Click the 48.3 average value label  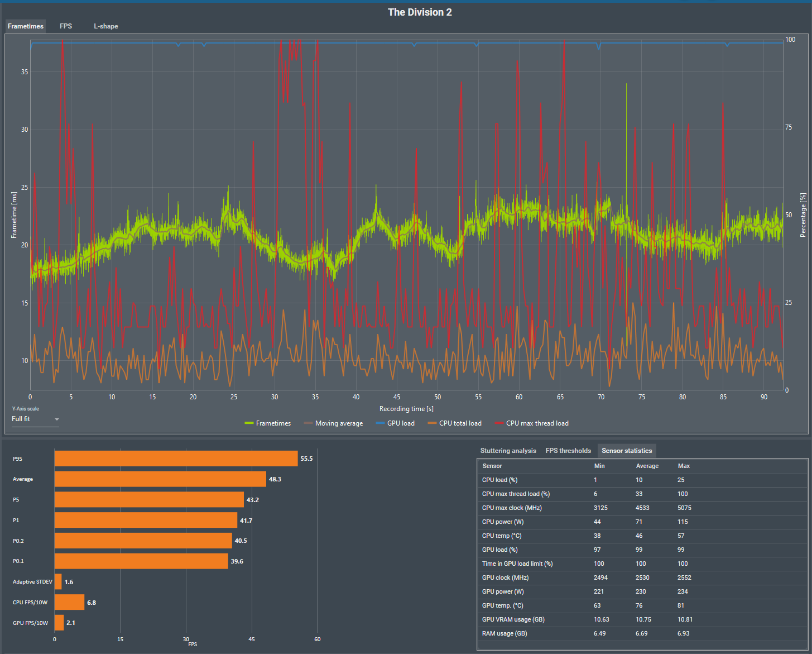pos(275,479)
